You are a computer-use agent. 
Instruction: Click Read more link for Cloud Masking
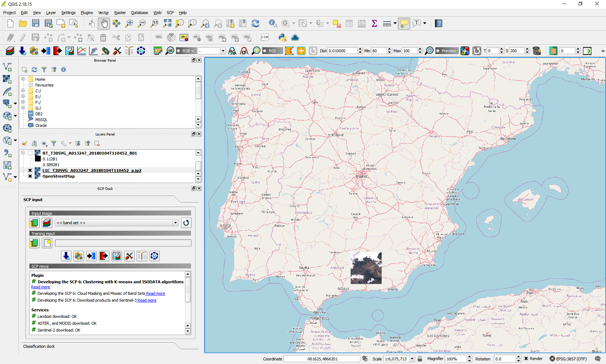tap(155, 294)
